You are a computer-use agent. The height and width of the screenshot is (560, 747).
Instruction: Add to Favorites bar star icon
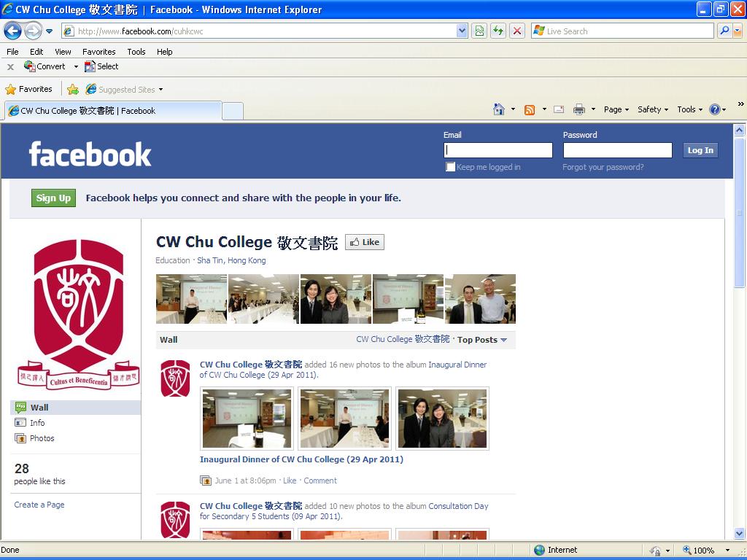click(x=73, y=90)
